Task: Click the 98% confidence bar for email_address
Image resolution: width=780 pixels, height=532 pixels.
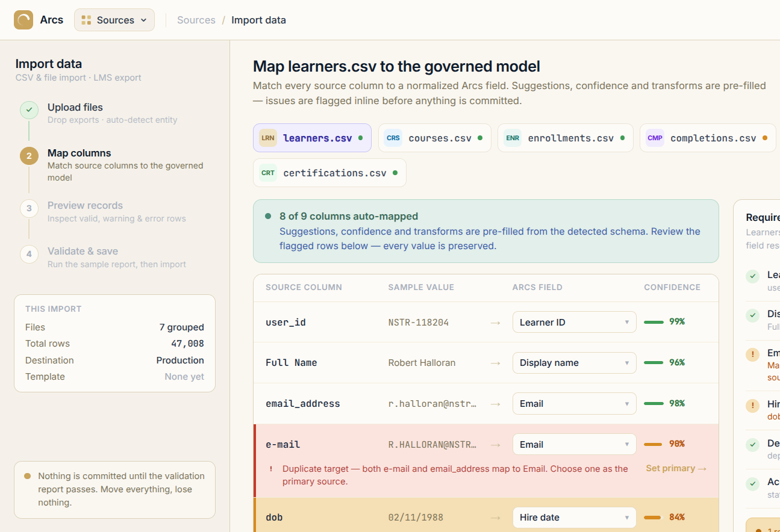Action: point(654,404)
